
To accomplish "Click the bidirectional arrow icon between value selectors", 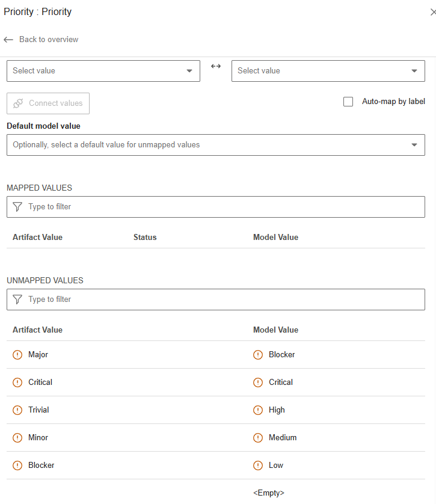I will click(216, 66).
